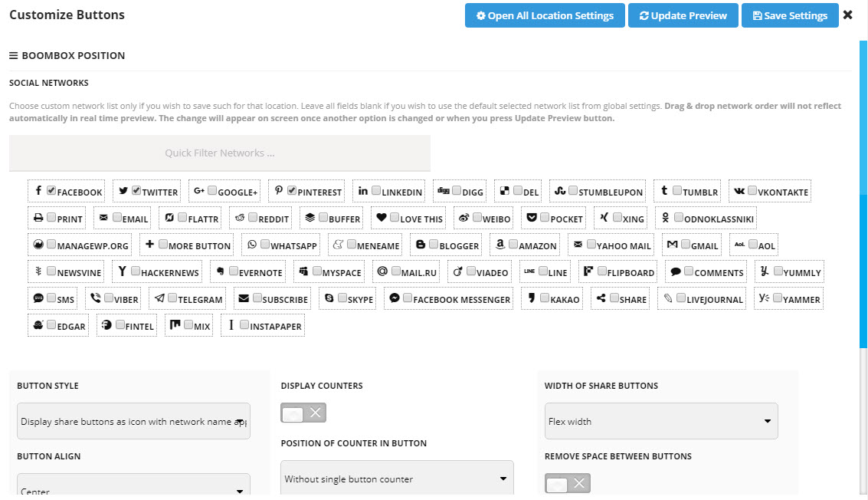Click the Comments speech bubble icon

click(x=676, y=271)
